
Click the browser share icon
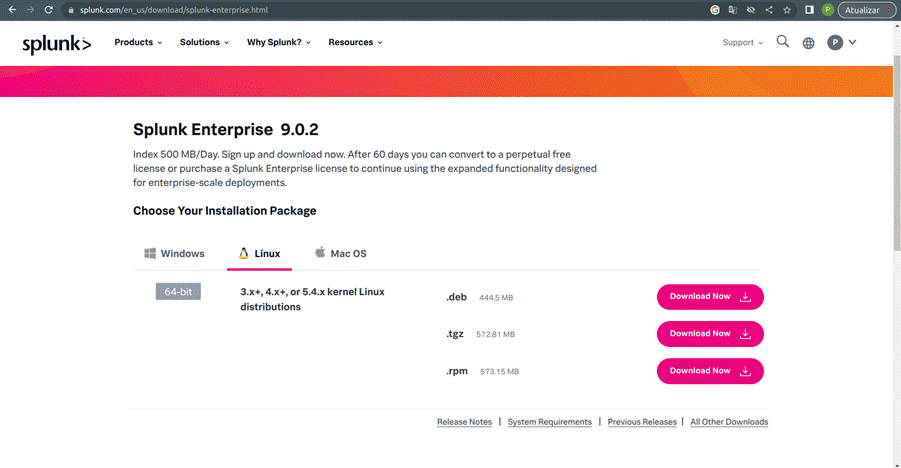tap(769, 10)
